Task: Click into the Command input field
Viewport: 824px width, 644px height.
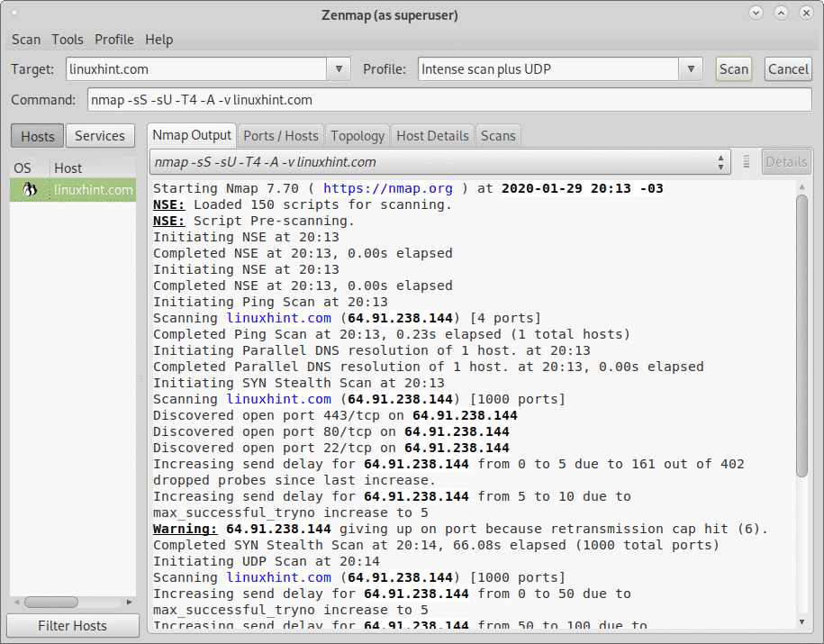Action: click(448, 100)
